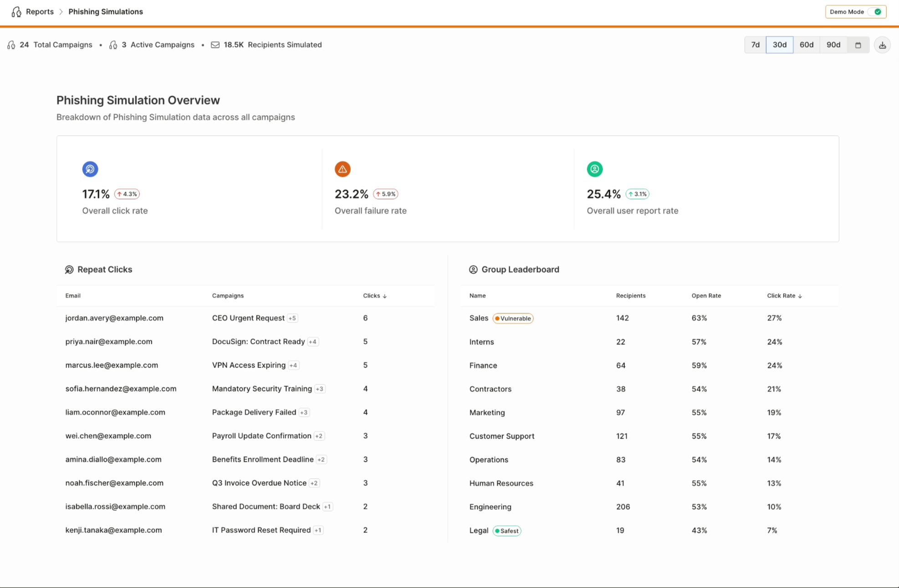Switch to the 90d time range
Viewport: 899px width, 588px height.
click(833, 45)
